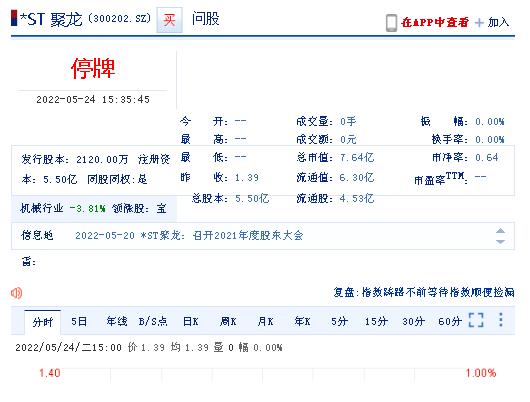
Task: Show next news with down arrow
Action: (x=501, y=241)
